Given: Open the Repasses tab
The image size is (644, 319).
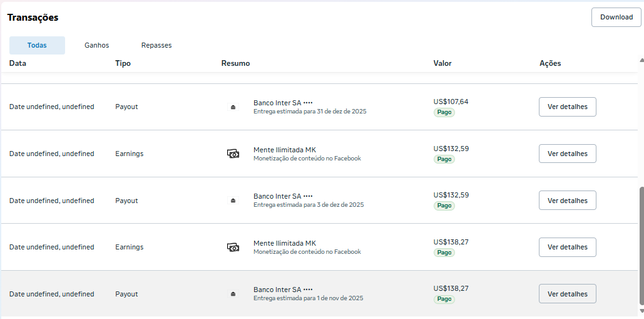Looking at the screenshot, I should point(156,45).
